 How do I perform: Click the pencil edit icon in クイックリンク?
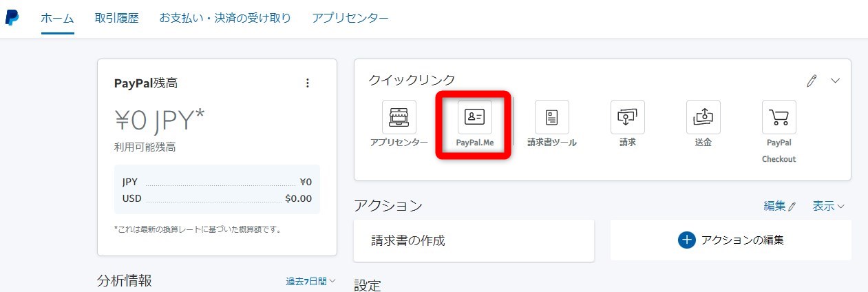click(x=812, y=81)
